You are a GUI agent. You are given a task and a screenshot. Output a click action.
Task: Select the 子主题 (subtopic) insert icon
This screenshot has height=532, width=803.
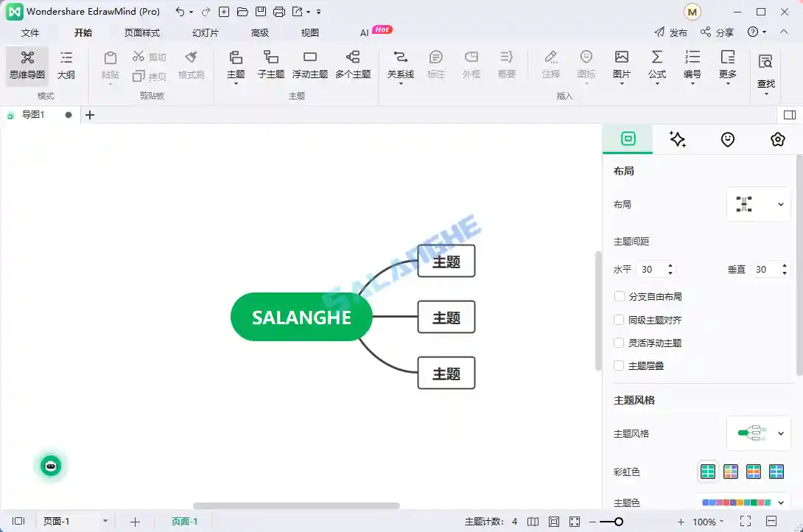[270, 66]
